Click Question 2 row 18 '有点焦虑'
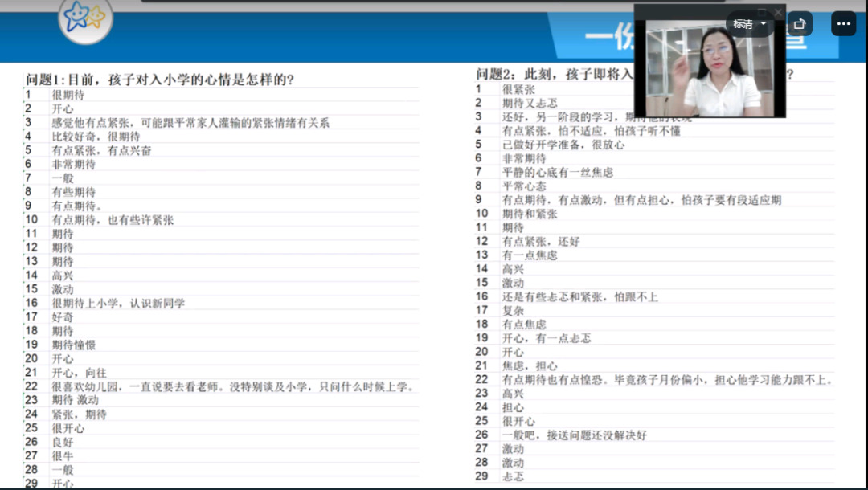 coord(524,325)
